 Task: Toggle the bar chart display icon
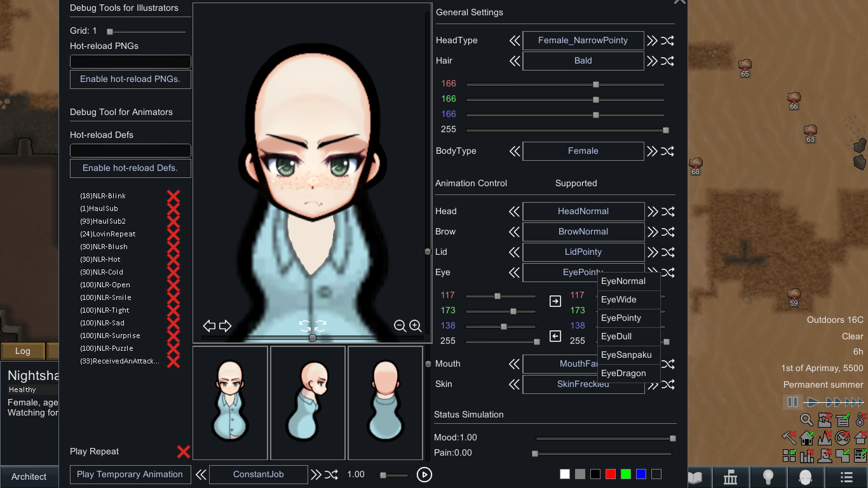click(x=807, y=456)
